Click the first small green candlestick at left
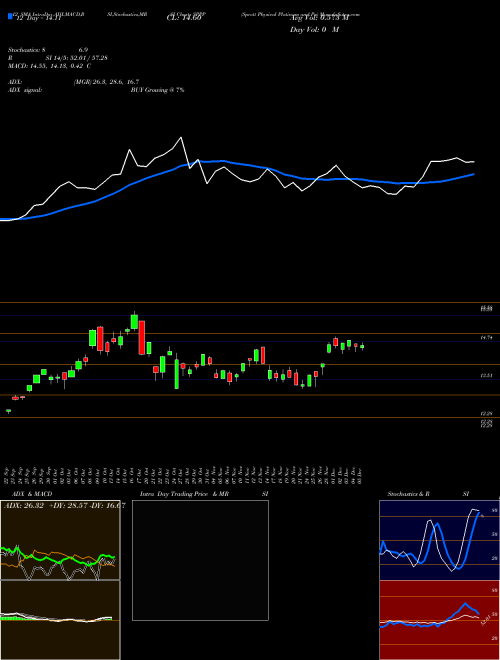The height and width of the screenshot is (660, 500). pyautogui.click(x=8, y=410)
